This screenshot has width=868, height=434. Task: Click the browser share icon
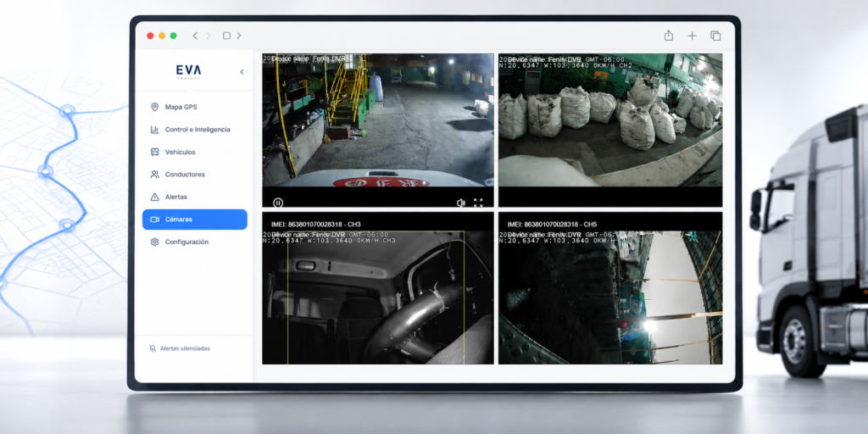pos(669,36)
